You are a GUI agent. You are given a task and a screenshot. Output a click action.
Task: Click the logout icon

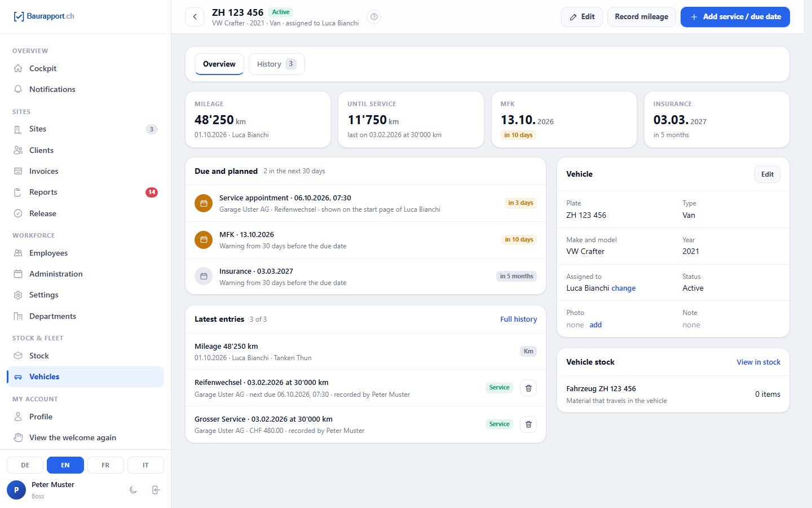pyautogui.click(x=156, y=490)
